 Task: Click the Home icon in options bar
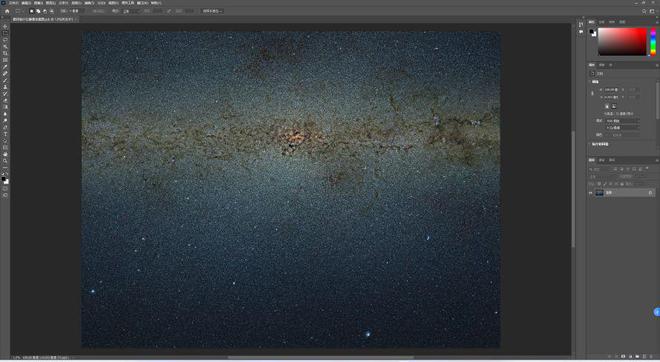pos(7,11)
